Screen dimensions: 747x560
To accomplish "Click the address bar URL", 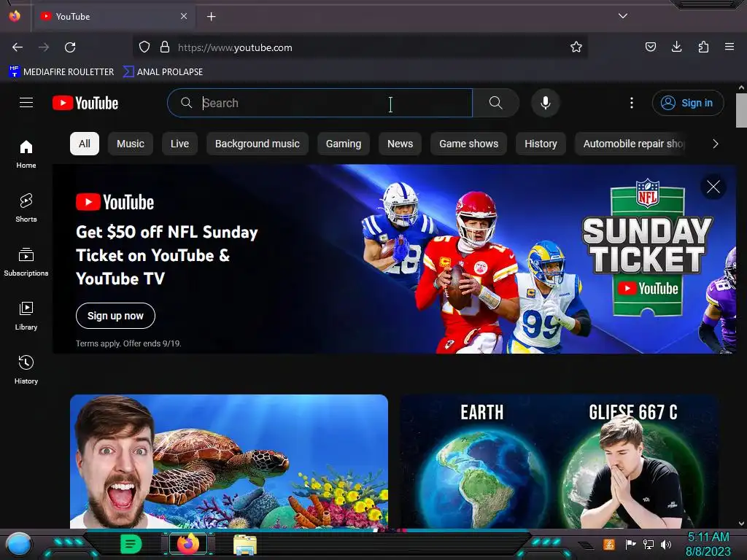I will click(x=235, y=47).
